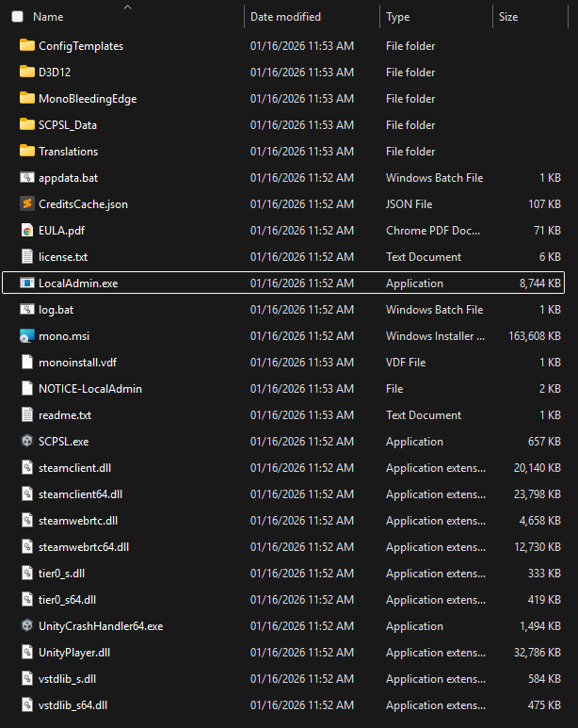Select the monoinstall.vdf file name

[x=77, y=363]
